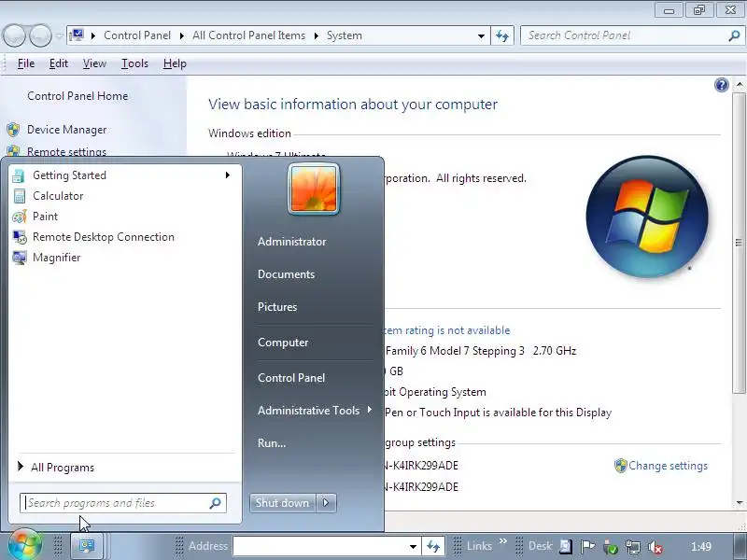Expand the Administrative Tools submenu arrow
This screenshot has height=560, width=747.
coord(369,410)
